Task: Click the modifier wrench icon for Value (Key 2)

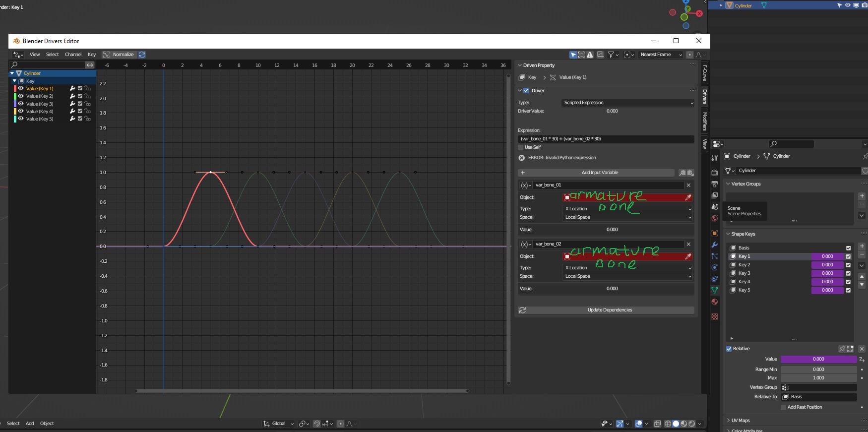Action: pyautogui.click(x=72, y=96)
